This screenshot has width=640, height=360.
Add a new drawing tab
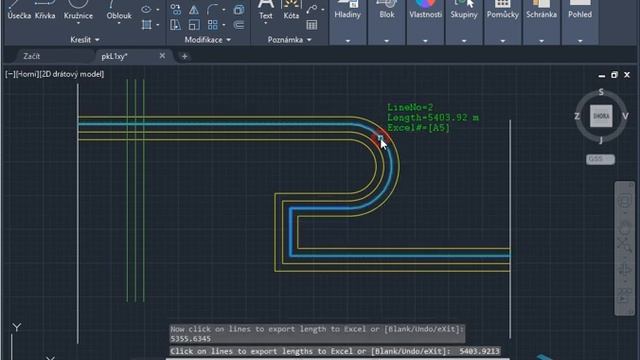(184, 56)
